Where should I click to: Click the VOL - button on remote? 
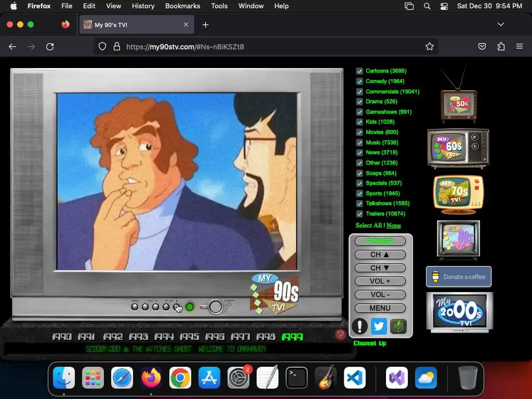click(380, 295)
